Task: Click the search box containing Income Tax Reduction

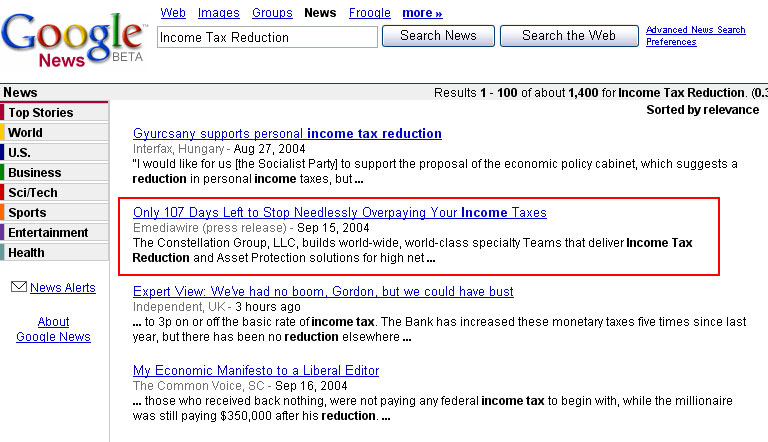Action: 267,37
